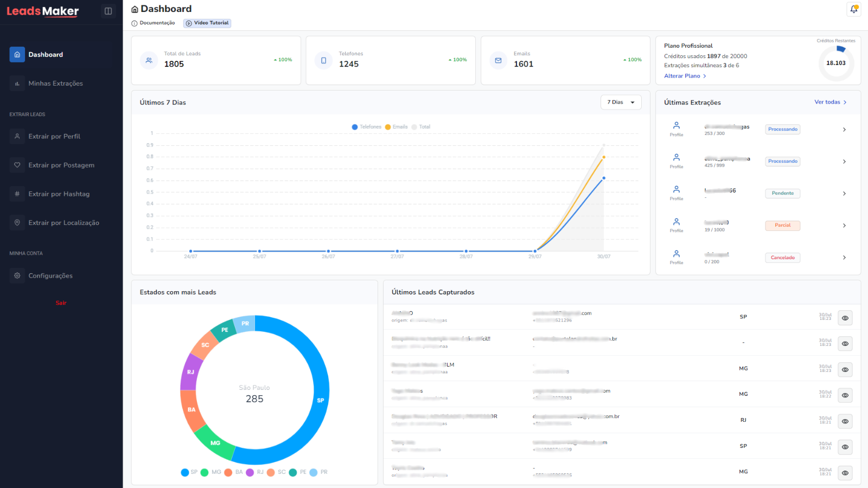
Task: View first captured lead with eye icon
Action: [x=845, y=318]
